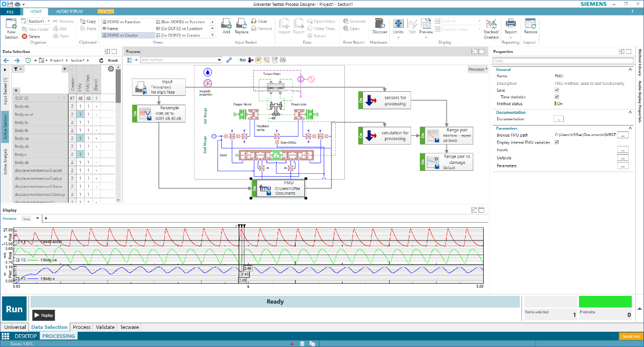
Task: Collapse the Parameters section in Properties
Action: click(630, 128)
